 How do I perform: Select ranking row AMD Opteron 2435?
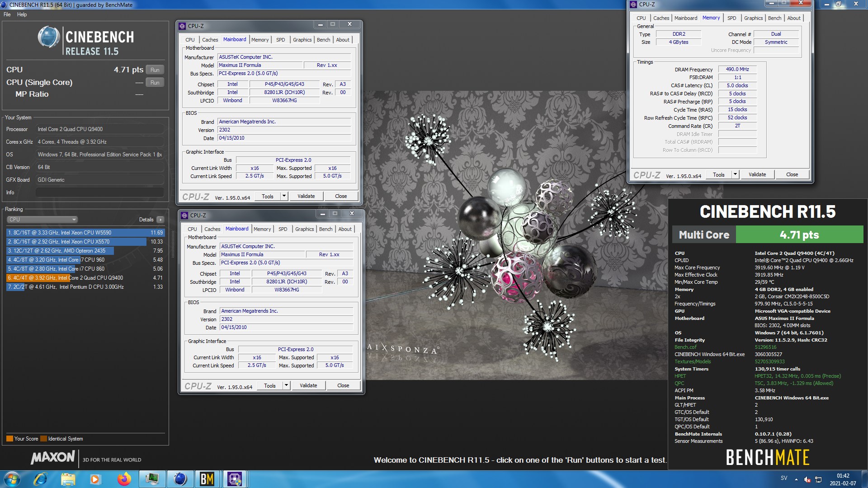click(85, 251)
